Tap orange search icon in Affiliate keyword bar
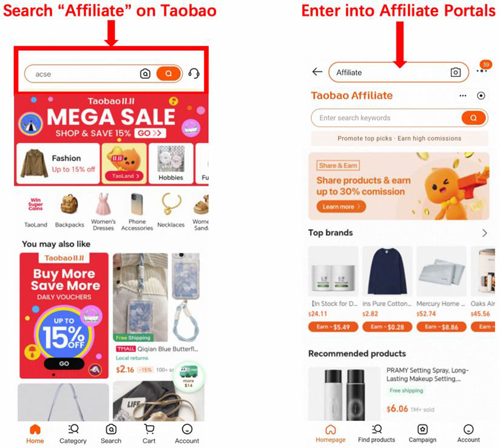 point(474,118)
